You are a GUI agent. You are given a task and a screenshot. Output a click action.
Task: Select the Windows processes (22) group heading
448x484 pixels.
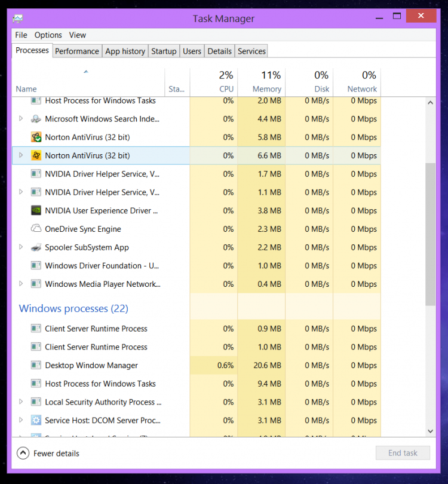coord(73,308)
